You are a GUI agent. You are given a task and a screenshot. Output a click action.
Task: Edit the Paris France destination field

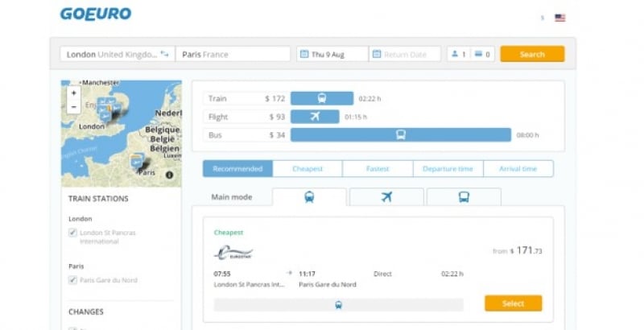click(233, 54)
